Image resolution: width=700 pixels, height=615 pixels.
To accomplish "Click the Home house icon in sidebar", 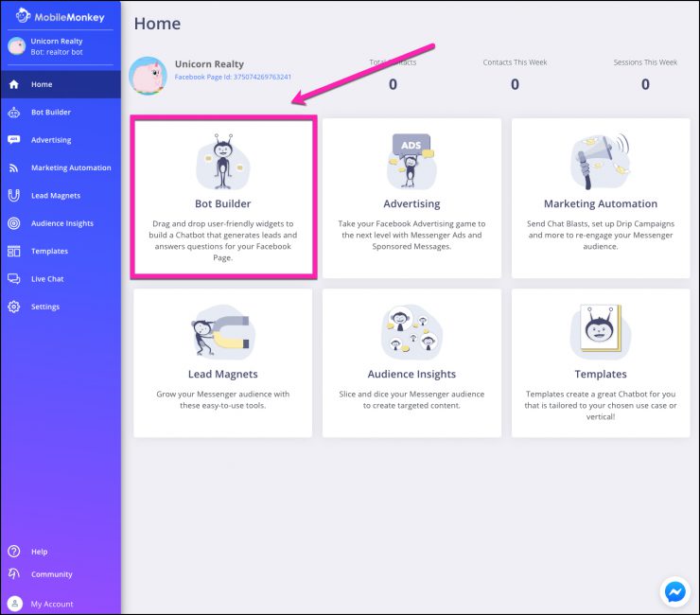I will pyautogui.click(x=14, y=84).
